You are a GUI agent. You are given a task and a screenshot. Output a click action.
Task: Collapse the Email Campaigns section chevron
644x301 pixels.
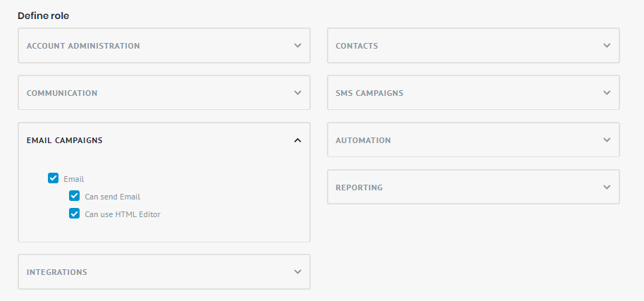pyautogui.click(x=297, y=140)
